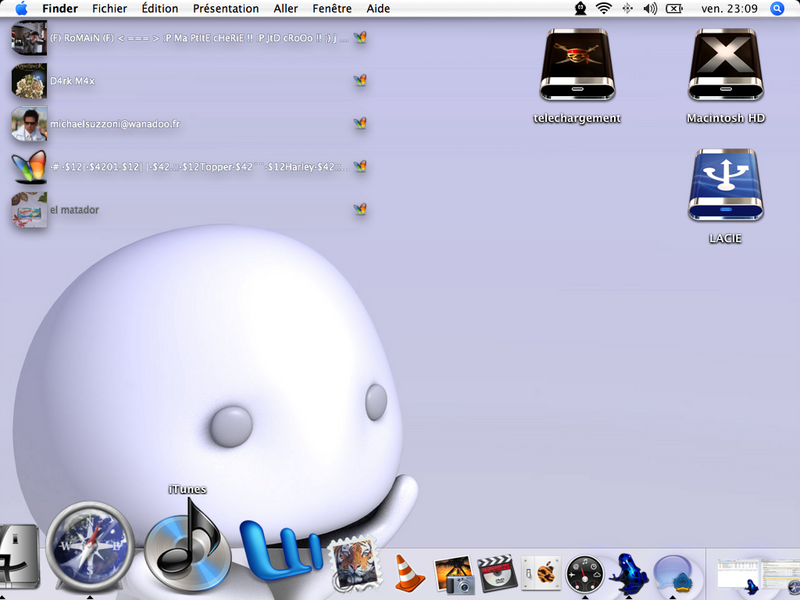This screenshot has height=600, width=800.
Task: Open the Apple menu
Action: [21, 8]
